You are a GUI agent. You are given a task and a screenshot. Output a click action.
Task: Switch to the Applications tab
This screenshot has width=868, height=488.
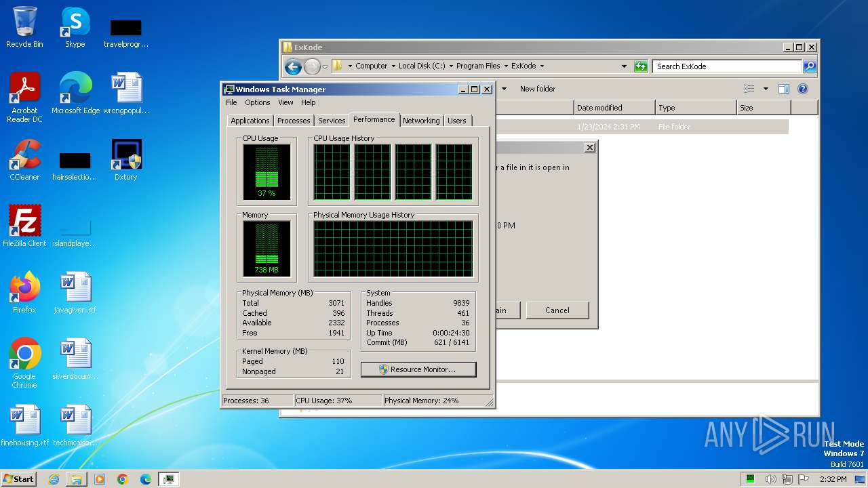250,121
